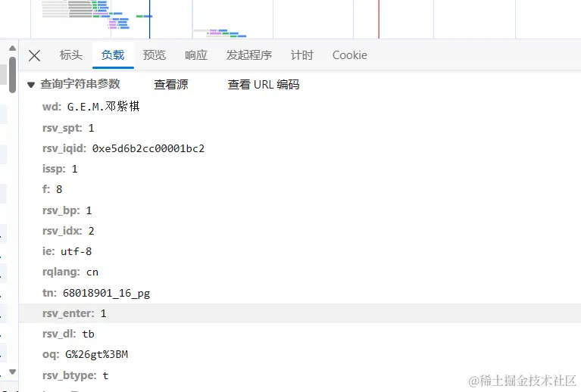Select the tn value 68018901_16_pg
This screenshot has height=392, width=581.
[x=106, y=293]
